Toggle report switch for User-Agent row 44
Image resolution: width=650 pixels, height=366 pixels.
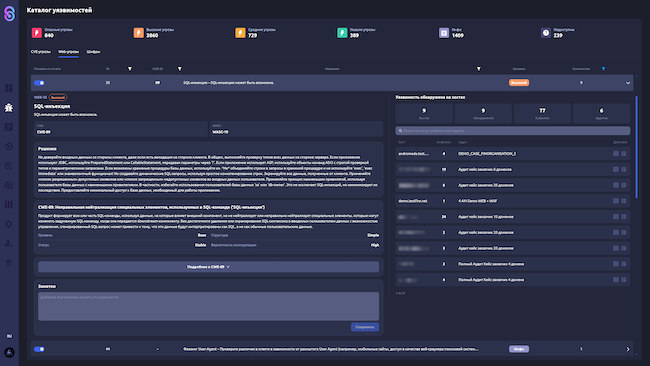(39, 349)
